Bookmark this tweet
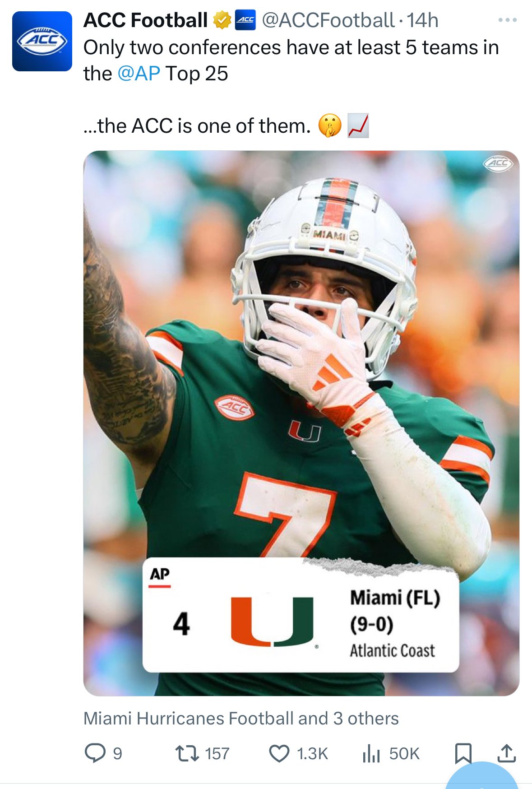The image size is (532, 789). click(463, 753)
